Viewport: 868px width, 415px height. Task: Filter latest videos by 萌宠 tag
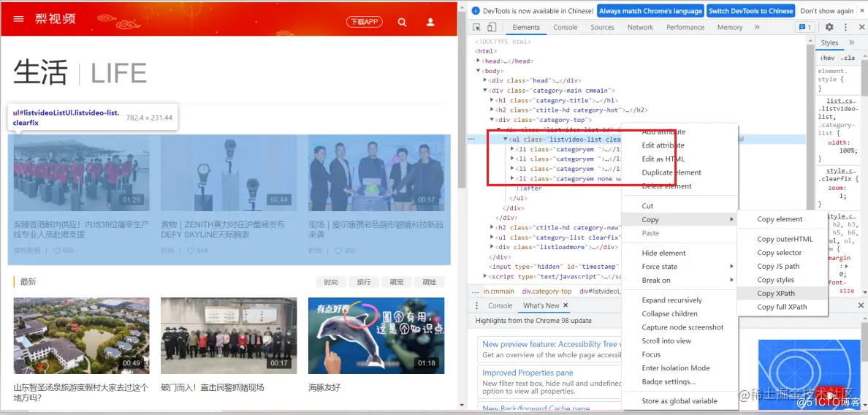coord(396,282)
